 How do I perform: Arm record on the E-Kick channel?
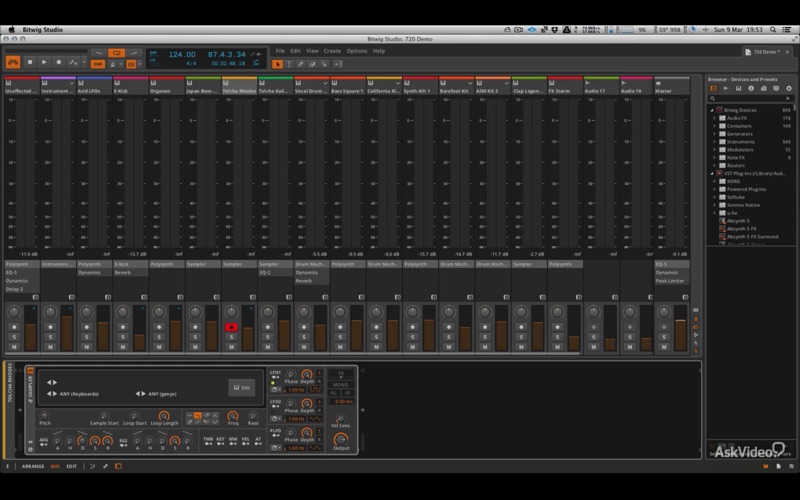point(123,328)
